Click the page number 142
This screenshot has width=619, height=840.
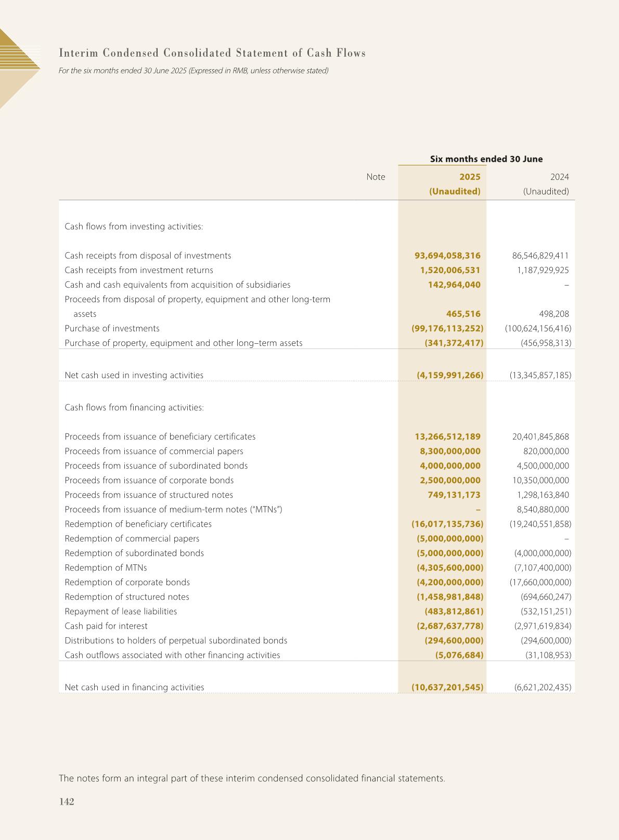[x=67, y=802]
